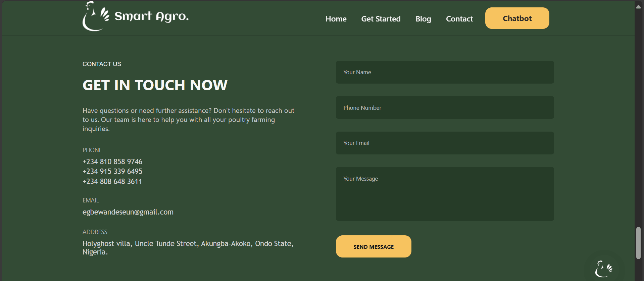Viewport: 644px width, 281px height.
Task: Select the Your Email input field
Action: pos(445,143)
